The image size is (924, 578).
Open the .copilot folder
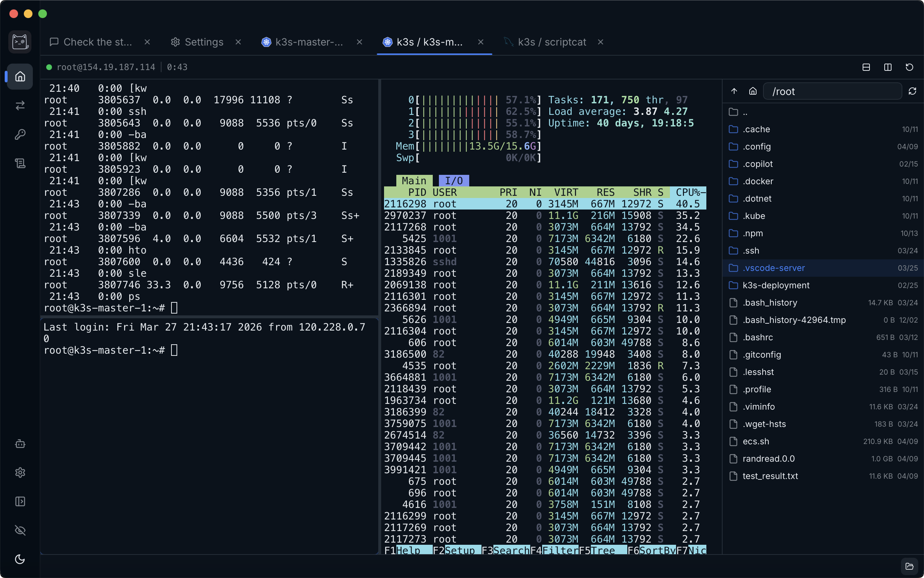pyautogui.click(x=823, y=164)
